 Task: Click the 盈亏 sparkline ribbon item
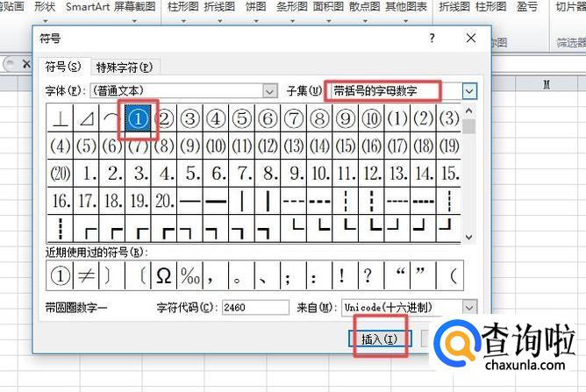pyautogui.click(x=527, y=6)
